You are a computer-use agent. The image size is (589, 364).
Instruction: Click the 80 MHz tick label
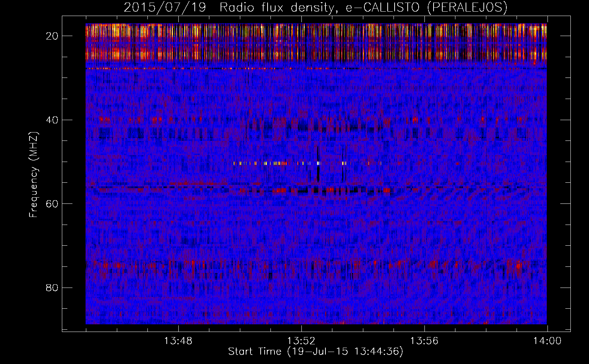click(52, 288)
